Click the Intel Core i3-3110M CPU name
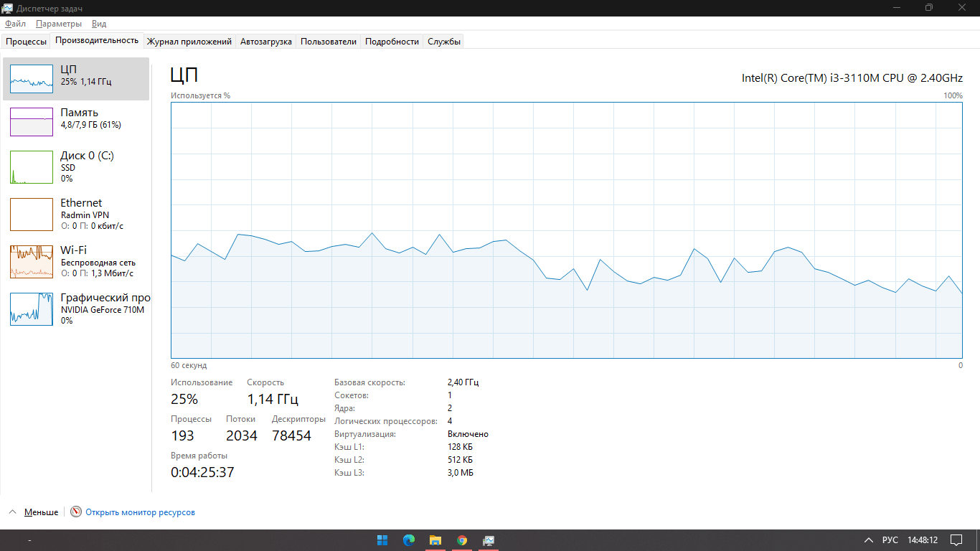980x551 pixels. click(x=852, y=77)
